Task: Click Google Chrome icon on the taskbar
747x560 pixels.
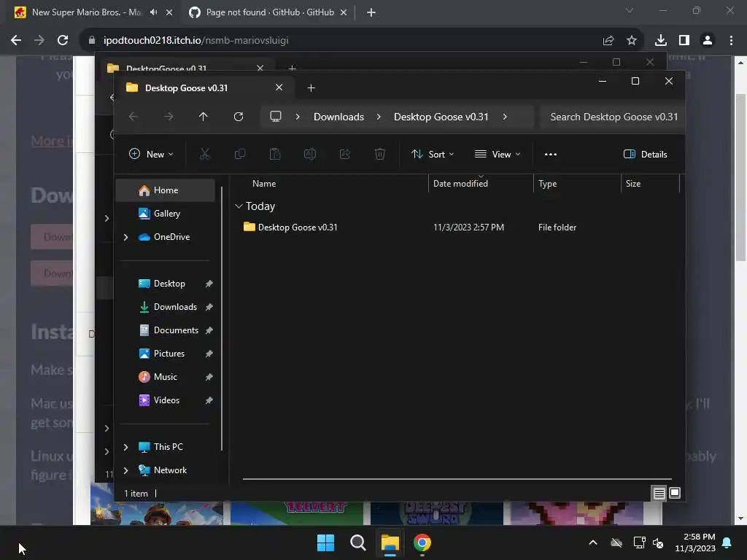Action: click(422, 542)
